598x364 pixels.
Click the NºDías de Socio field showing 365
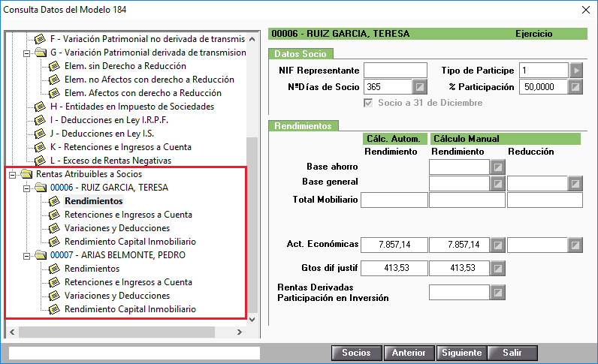tap(388, 87)
